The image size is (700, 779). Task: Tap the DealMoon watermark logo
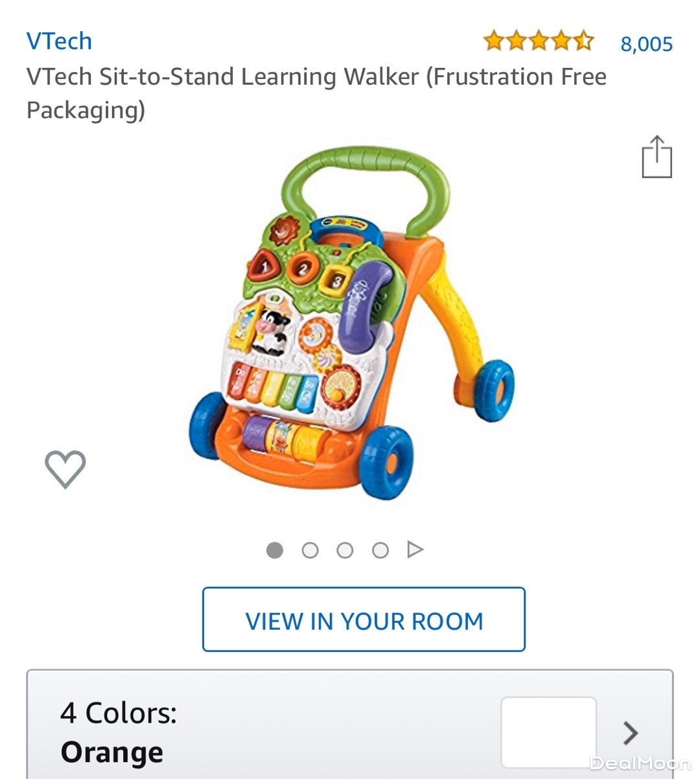pos(639,763)
